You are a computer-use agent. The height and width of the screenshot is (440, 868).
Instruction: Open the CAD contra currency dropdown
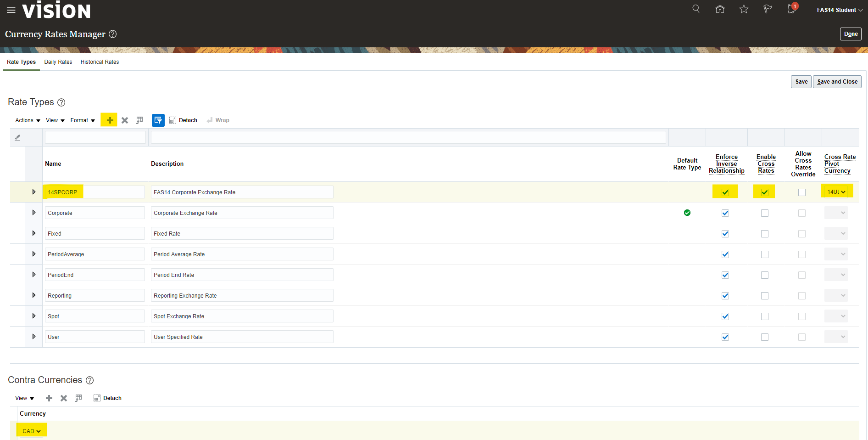pos(32,431)
